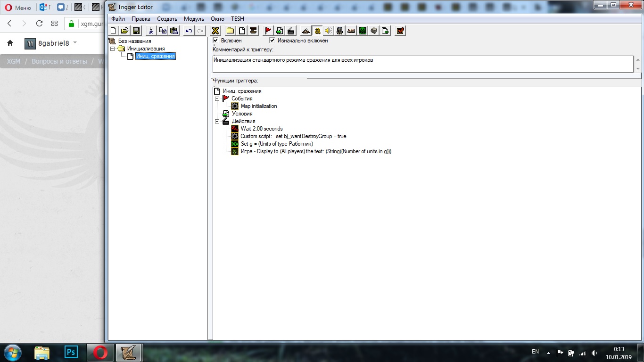Toggle the 'Изначально включен' checkbox
The width and height of the screenshot is (644, 362).
coord(272,41)
